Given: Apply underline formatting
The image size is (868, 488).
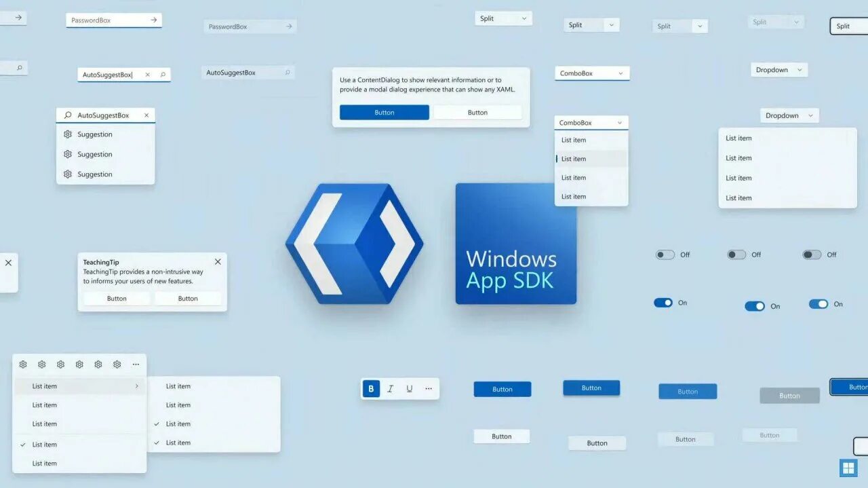Looking at the screenshot, I should [409, 388].
